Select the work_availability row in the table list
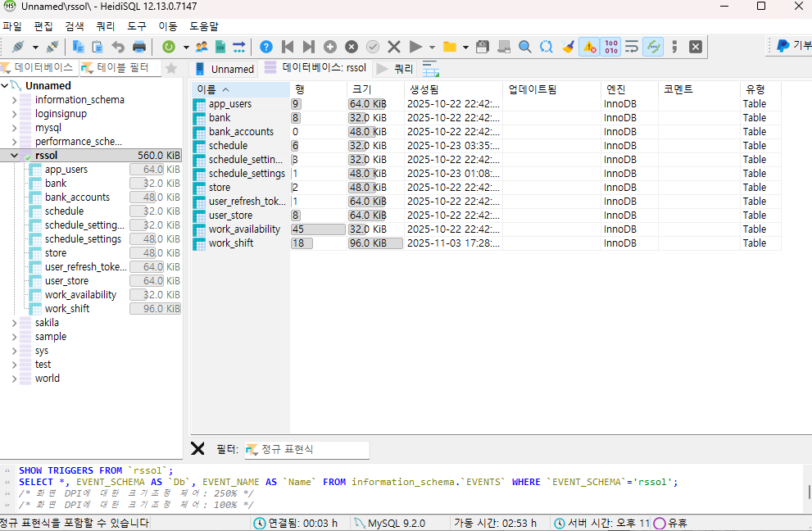 486,229
